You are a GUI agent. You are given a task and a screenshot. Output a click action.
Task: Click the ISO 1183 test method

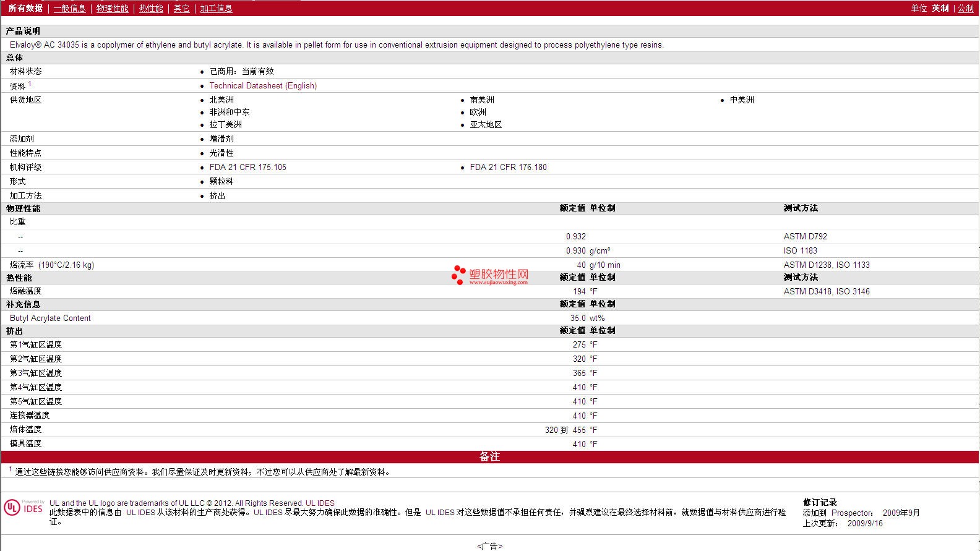800,251
